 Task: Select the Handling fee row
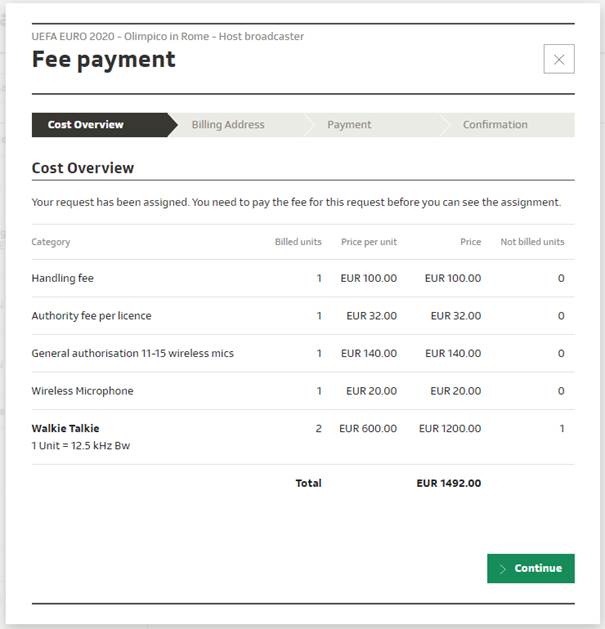(63, 278)
